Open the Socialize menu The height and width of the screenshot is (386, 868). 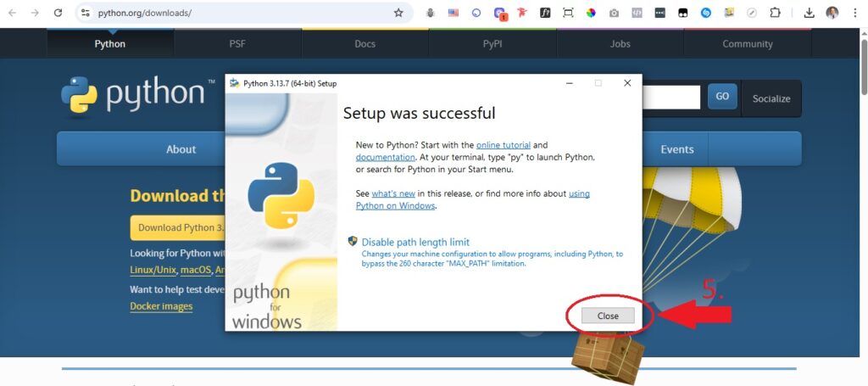771,98
